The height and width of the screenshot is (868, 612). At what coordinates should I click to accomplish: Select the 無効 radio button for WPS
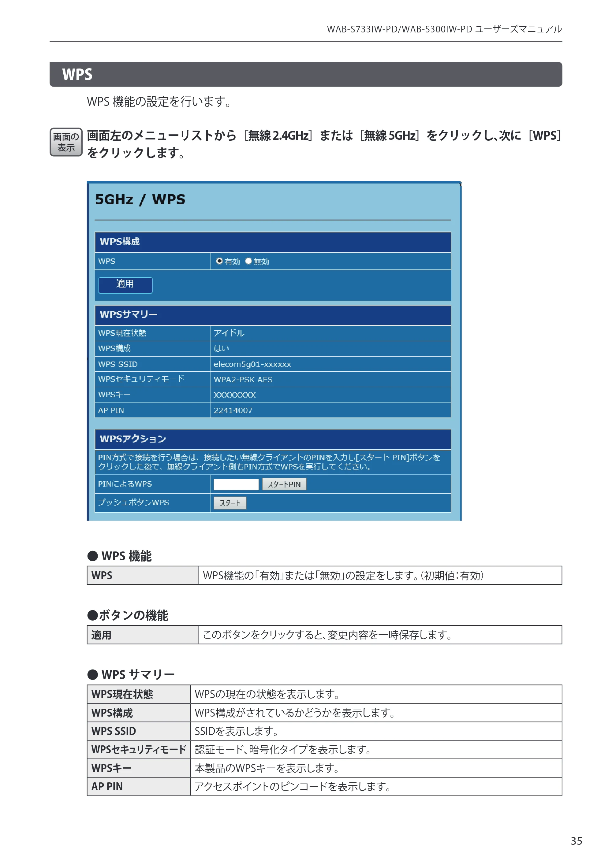click(x=248, y=261)
